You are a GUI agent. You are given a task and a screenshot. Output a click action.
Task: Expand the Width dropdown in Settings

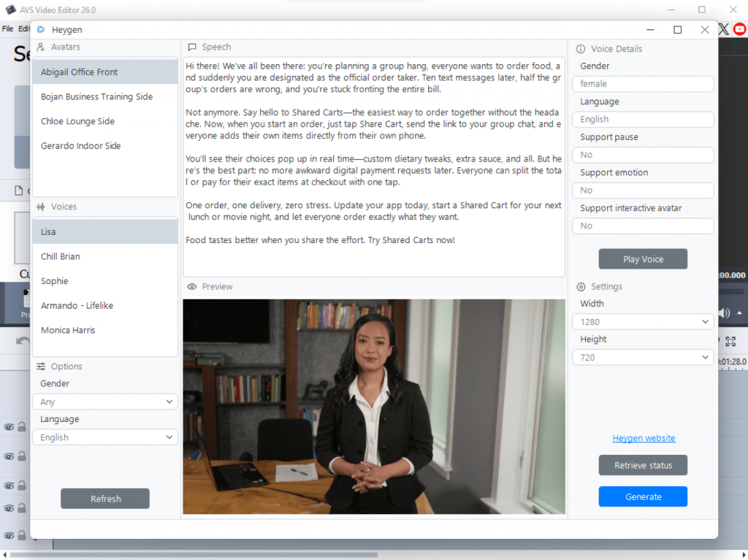(643, 322)
